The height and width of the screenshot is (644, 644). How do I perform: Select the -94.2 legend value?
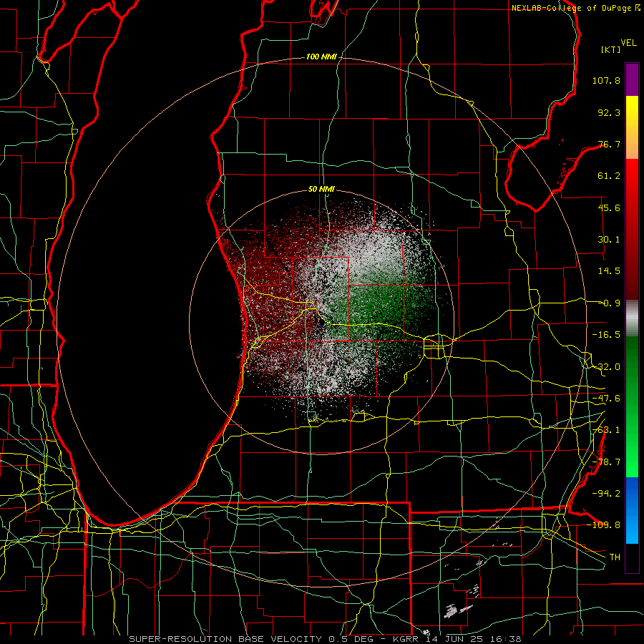606,494
